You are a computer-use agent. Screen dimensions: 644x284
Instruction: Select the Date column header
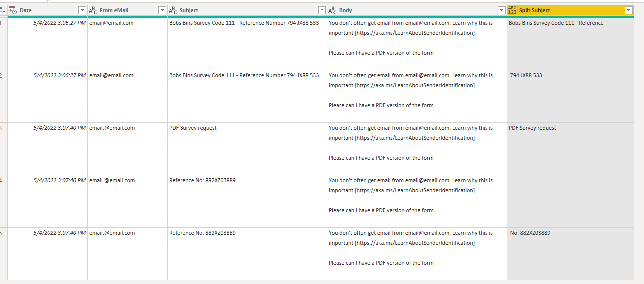click(47, 10)
